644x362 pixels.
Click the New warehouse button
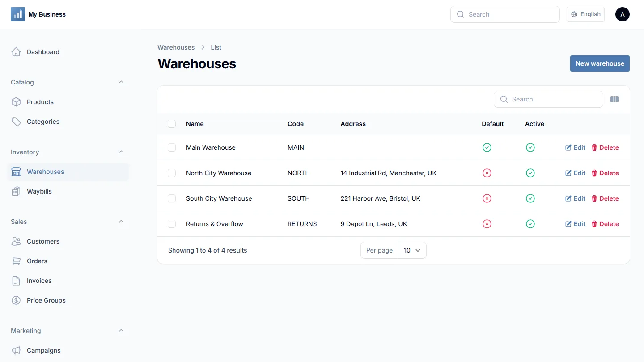600,63
